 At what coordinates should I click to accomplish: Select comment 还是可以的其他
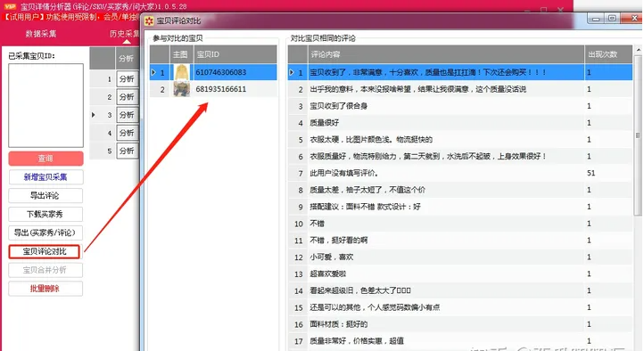[460, 307]
